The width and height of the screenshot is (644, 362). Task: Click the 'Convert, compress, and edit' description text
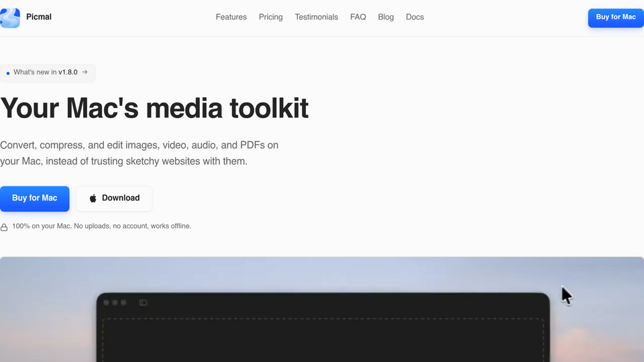pyautogui.click(x=140, y=153)
